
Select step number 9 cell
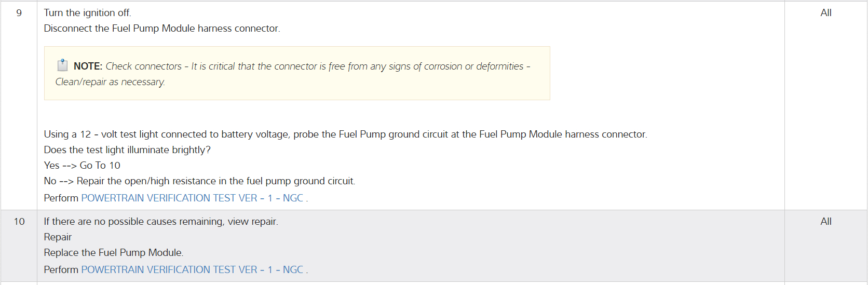pyautogui.click(x=19, y=13)
